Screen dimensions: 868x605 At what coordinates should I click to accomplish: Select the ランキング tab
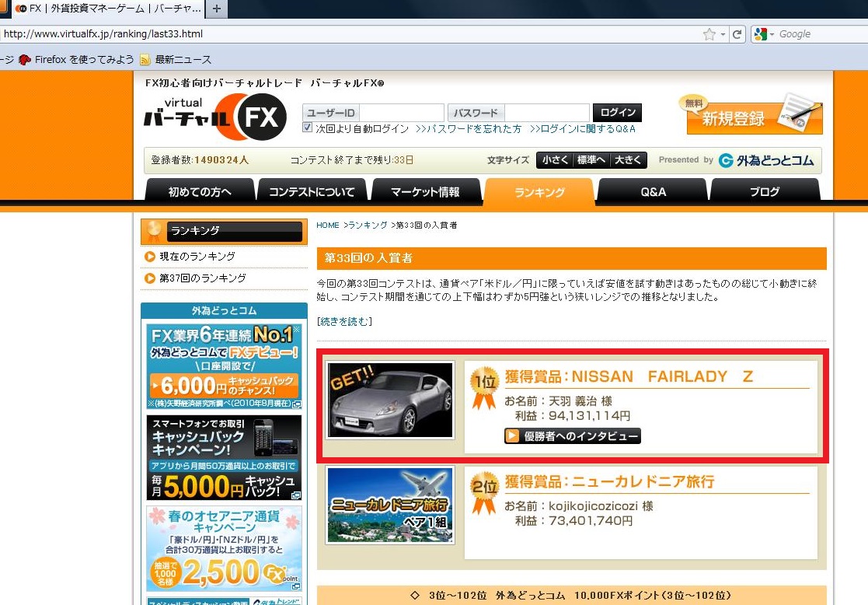(539, 192)
